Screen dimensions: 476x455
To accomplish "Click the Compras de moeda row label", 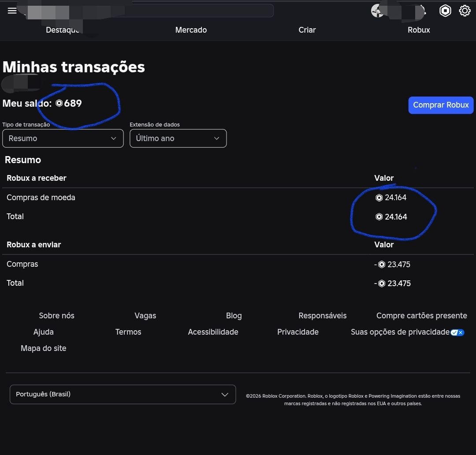I will click(41, 198).
